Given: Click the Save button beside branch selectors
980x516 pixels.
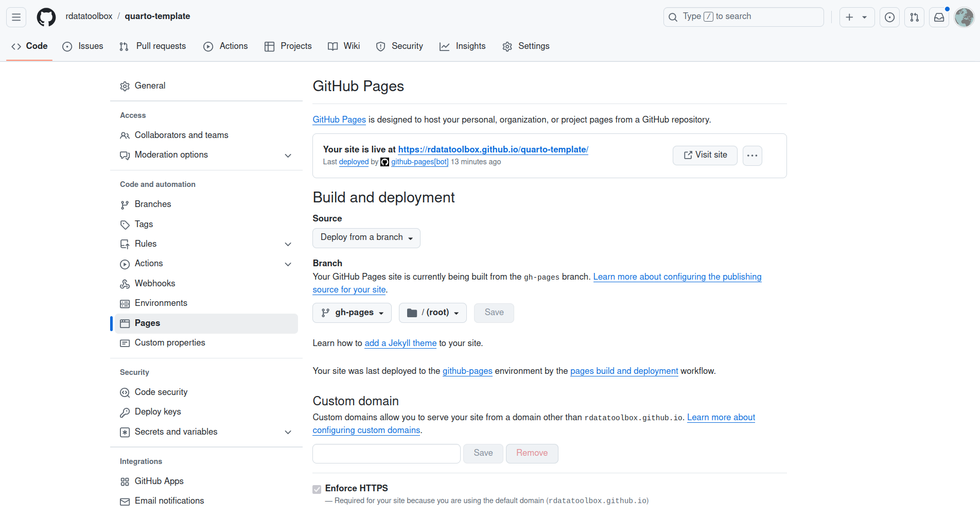Looking at the screenshot, I should click(494, 313).
